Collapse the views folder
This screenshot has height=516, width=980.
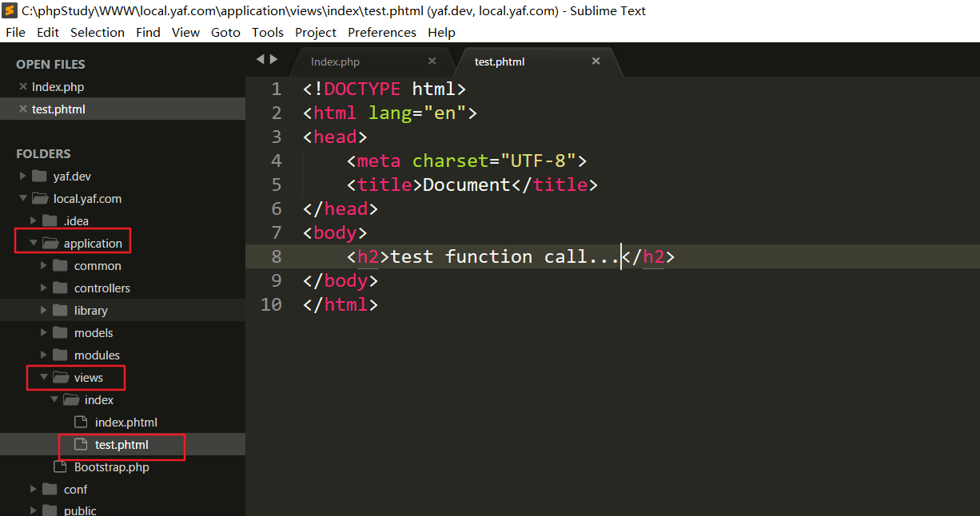(44, 377)
